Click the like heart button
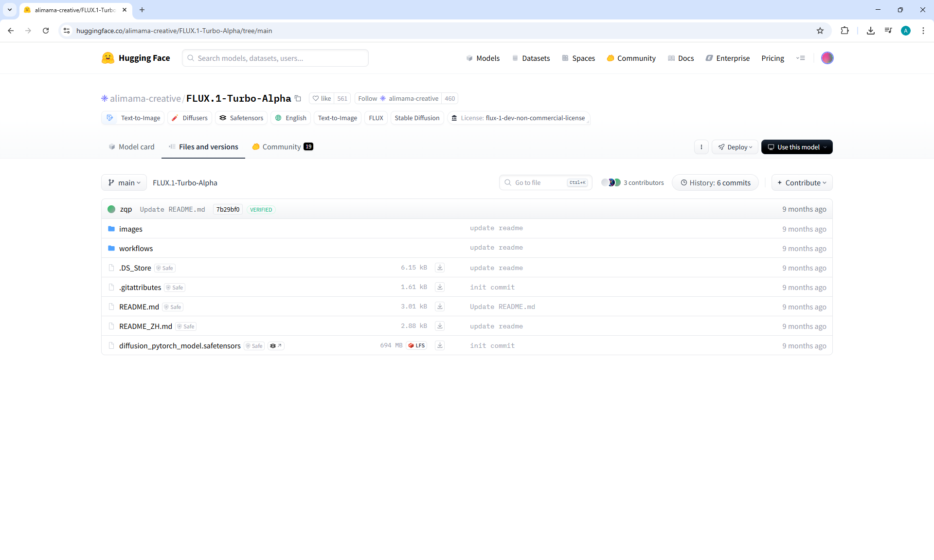 coord(322,98)
